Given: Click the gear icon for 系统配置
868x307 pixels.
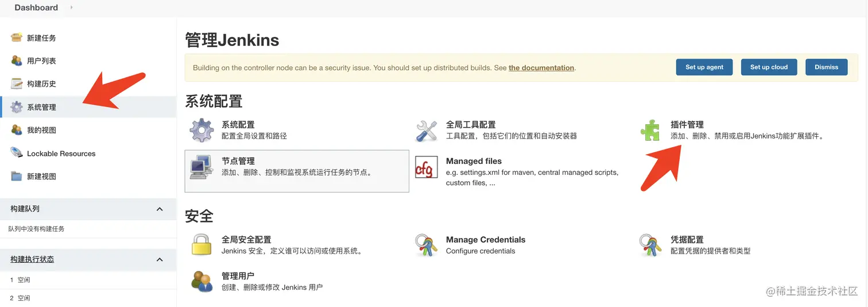Looking at the screenshot, I should click(x=201, y=131).
